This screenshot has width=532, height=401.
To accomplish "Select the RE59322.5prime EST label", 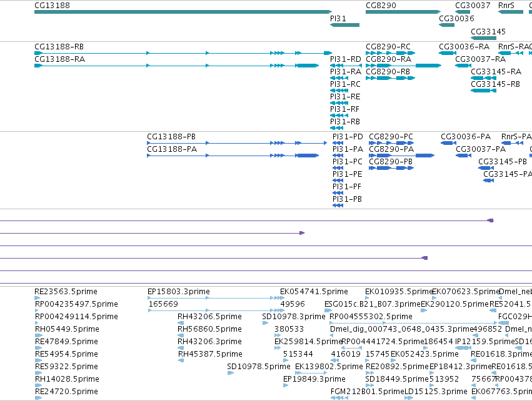I will pos(66,367).
